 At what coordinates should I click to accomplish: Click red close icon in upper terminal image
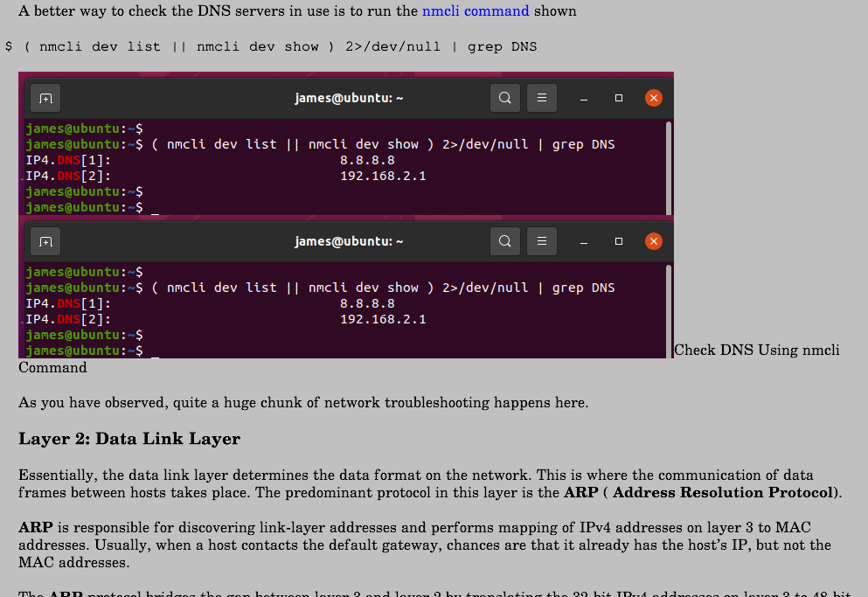click(654, 98)
